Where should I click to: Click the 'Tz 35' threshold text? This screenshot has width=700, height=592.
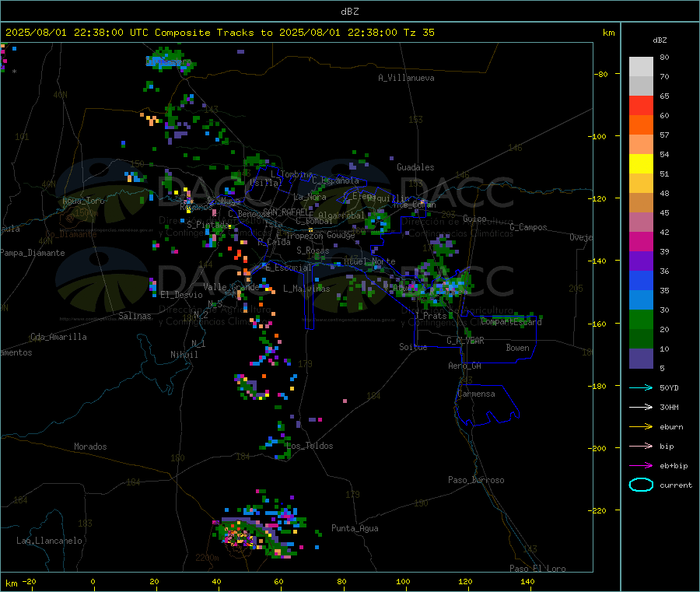418,33
